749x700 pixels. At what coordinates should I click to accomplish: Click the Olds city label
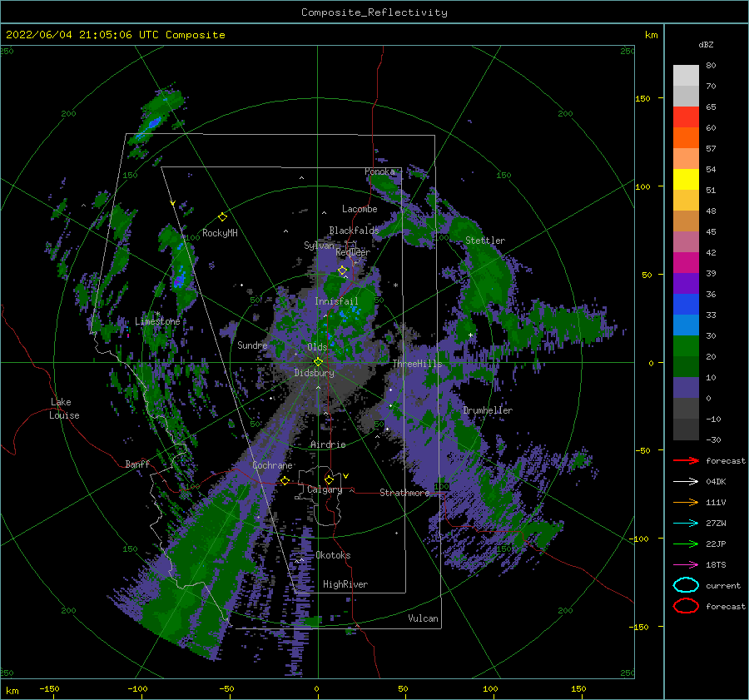(317, 347)
